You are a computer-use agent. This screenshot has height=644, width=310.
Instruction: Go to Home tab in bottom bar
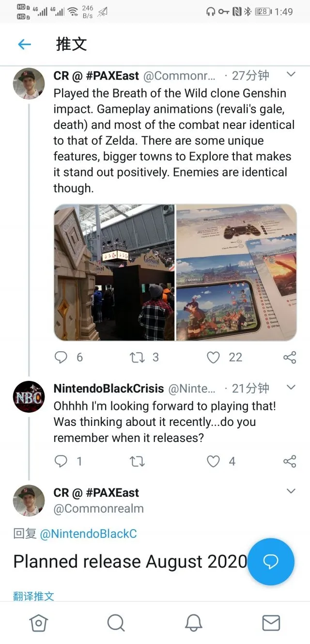coord(39,623)
